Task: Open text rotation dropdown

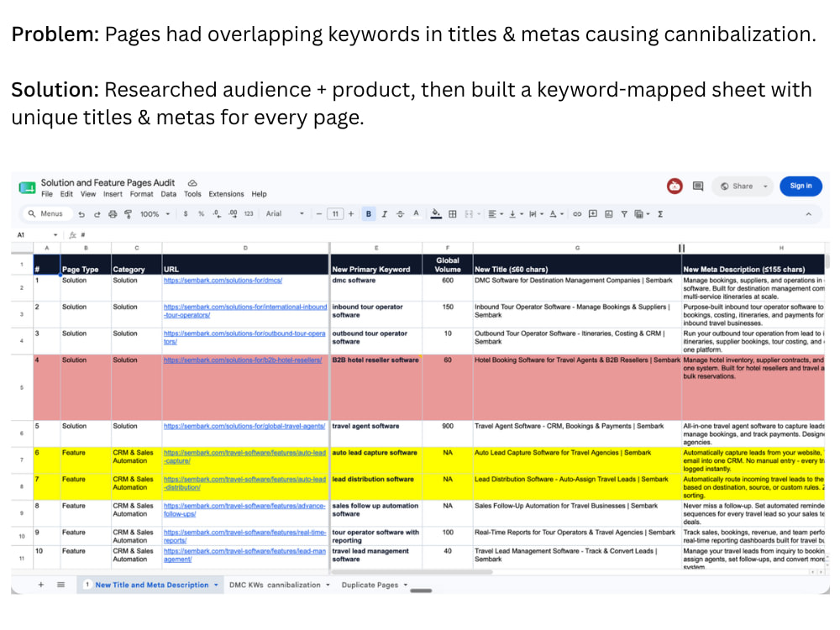Action: click(x=557, y=213)
